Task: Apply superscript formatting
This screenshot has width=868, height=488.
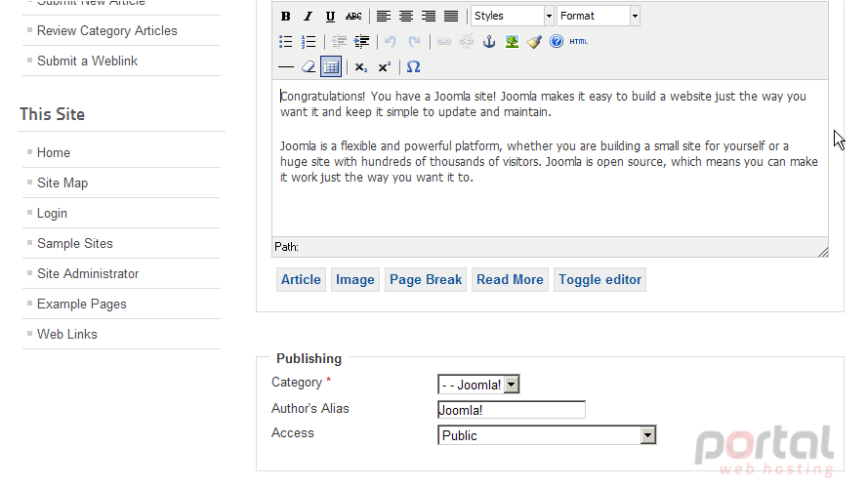Action: tap(384, 67)
